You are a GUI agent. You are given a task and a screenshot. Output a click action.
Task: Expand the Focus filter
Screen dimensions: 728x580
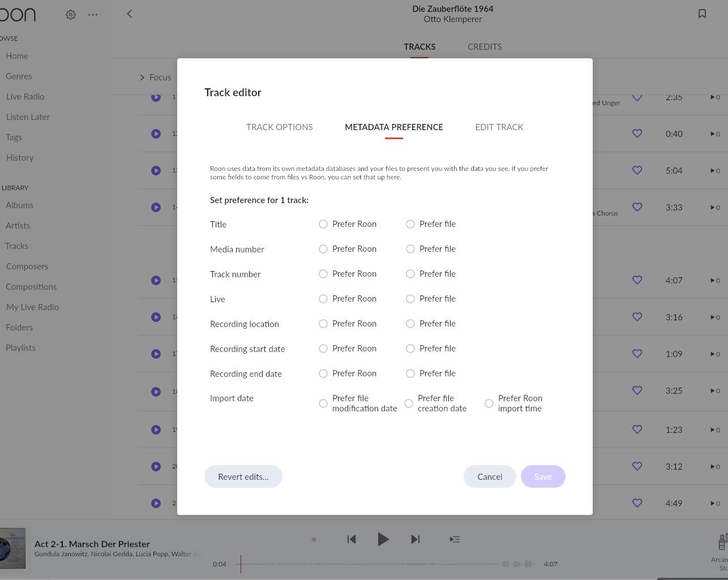click(155, 78)
